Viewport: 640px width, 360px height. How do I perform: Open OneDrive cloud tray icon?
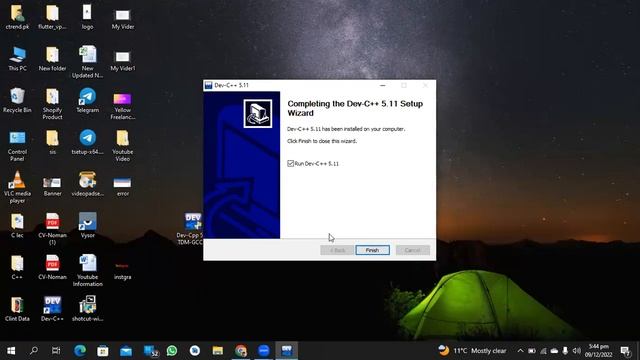point(554,351)
